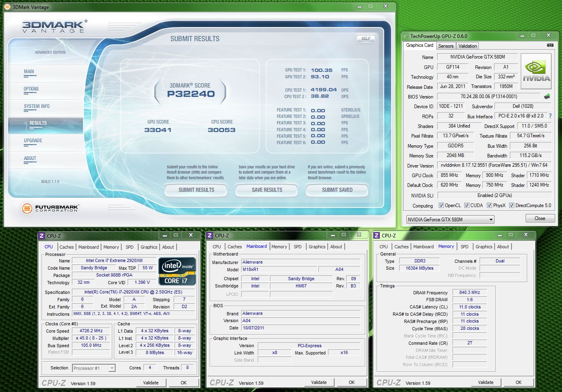Click the Close button in GPU-Z

pos(540,218)
